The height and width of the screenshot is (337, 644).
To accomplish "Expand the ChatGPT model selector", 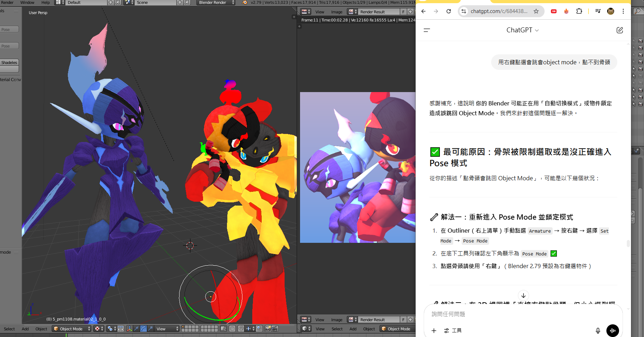I will [522, 30].
